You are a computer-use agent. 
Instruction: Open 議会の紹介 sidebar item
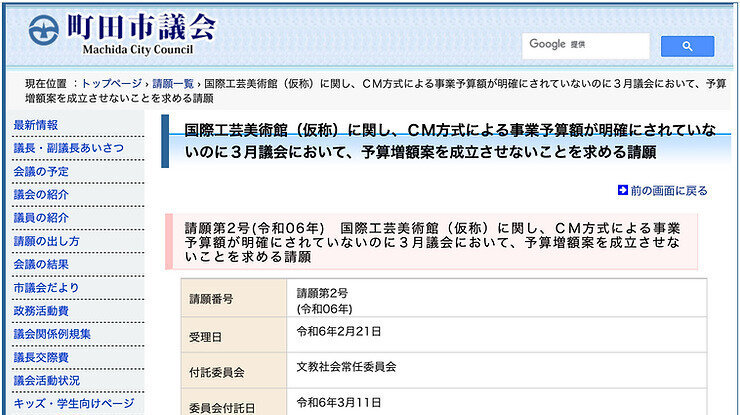pos(42,194)
